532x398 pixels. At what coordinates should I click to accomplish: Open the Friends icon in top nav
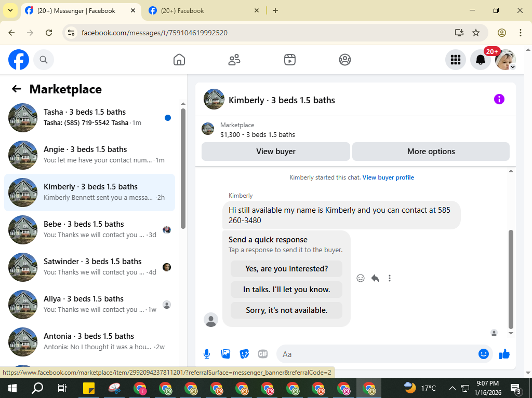(x=234, y=60)
